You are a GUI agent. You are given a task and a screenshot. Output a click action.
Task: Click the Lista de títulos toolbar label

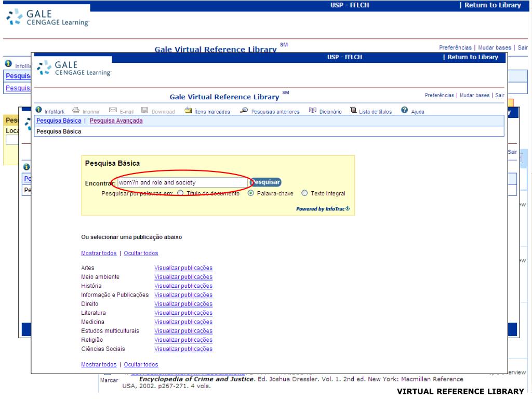pyautogui.click(x=375, y=112)
